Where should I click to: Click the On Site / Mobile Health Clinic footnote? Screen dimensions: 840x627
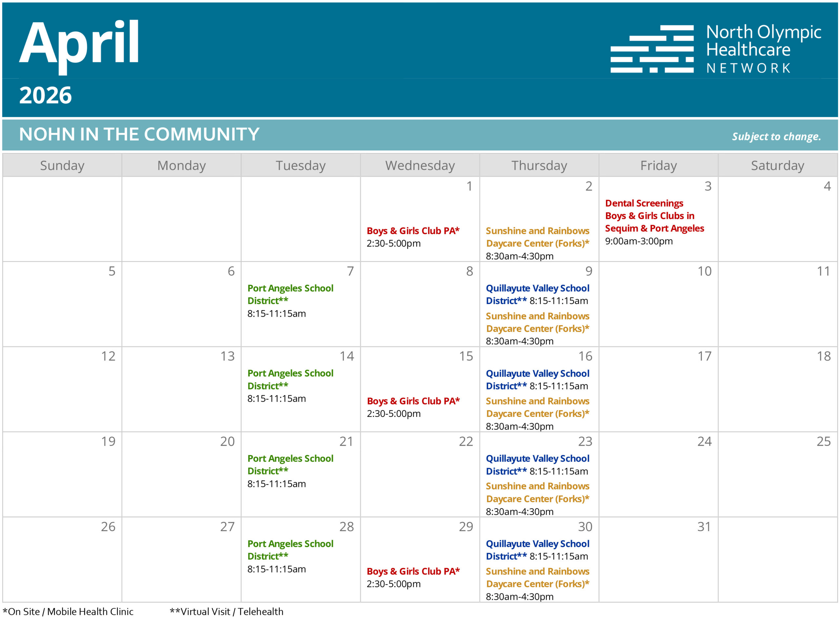(x=68, y=612)
